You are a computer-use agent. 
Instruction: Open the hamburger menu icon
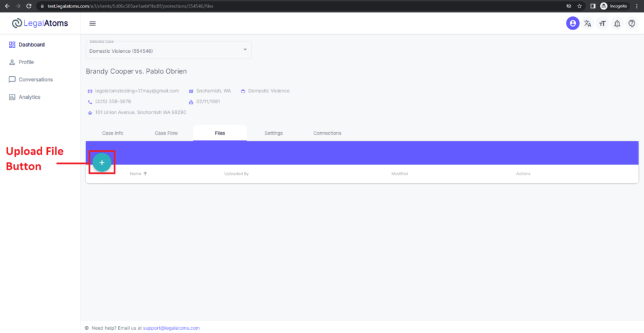coord(92,24)
